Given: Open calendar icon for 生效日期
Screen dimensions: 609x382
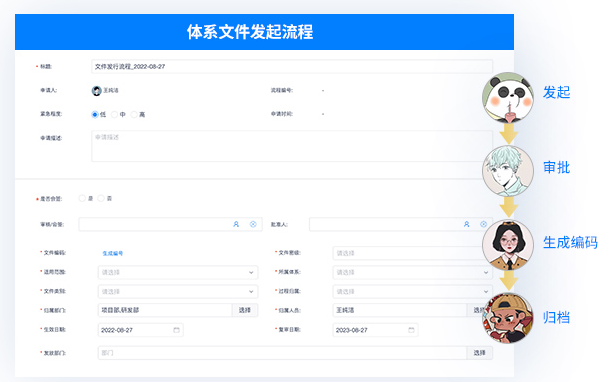Looking at the screenshot, I should (x=176, y=330).
